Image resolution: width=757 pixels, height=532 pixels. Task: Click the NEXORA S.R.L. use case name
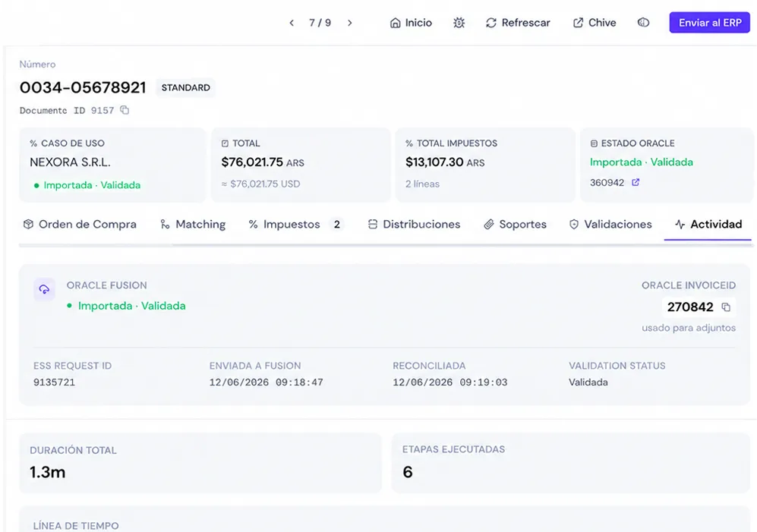71,162
